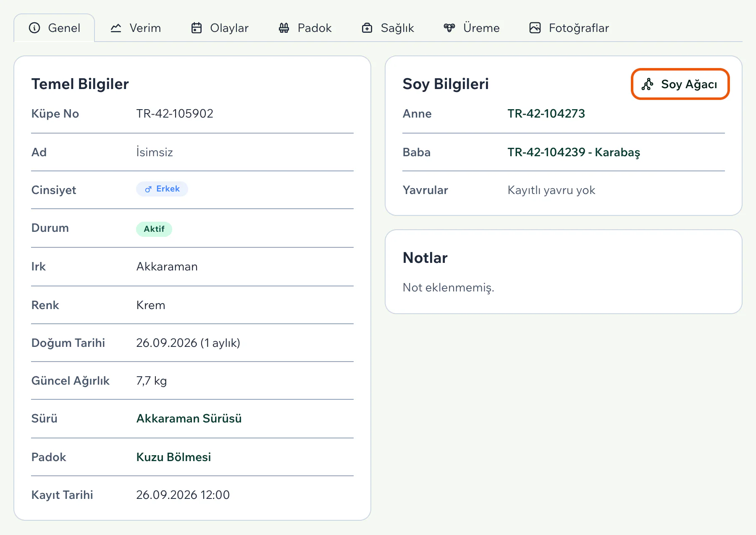Click the tree icon in Soy Ağacı button
Screen dimensions: 756x535
pyautogui.click(x=647, y=84)
